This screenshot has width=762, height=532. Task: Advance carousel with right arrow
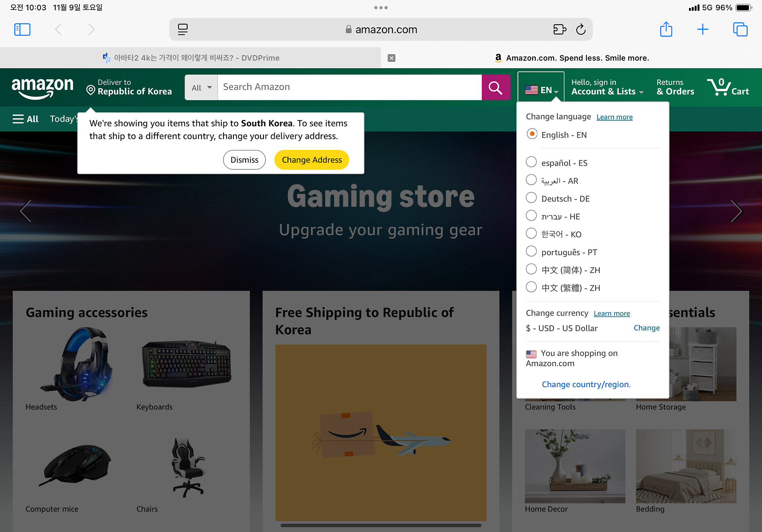pyautogui.click(x=736, y=211)
